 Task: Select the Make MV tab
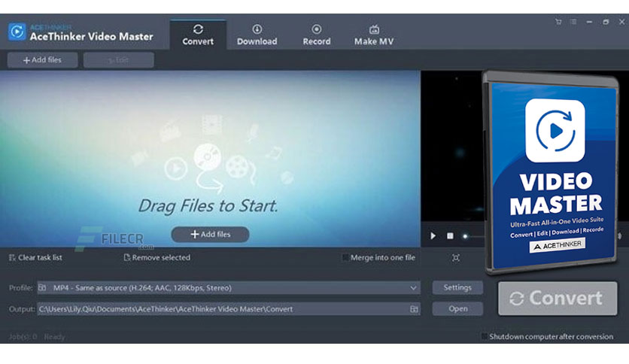tap(374, 35)
